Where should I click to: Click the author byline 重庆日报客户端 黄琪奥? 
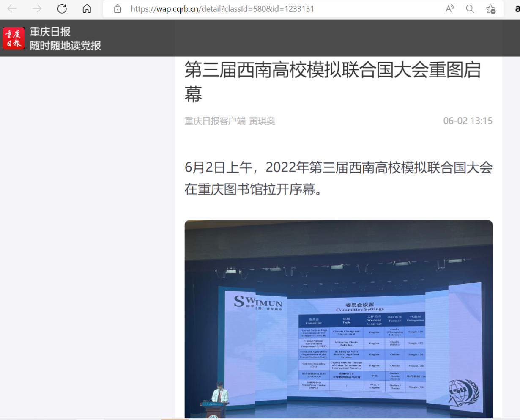pyautogui.click(x=230, y=121)
